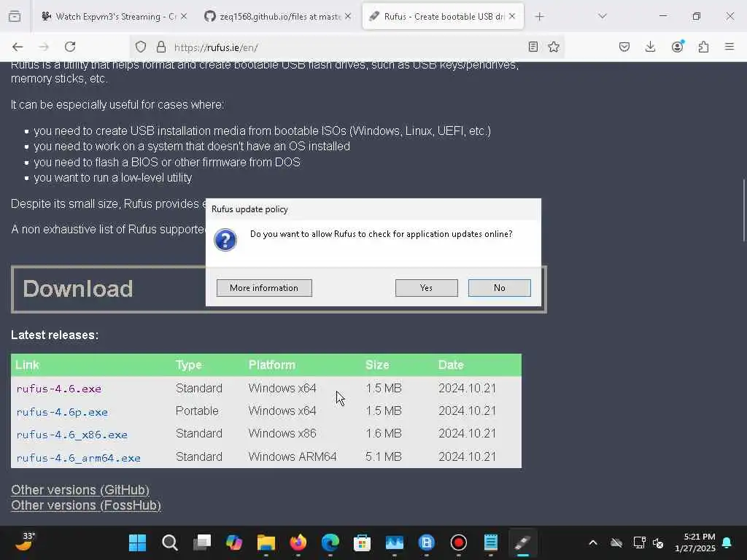747x560 pixels.
Task: Open Task View on taskbar
Action: [202, 542]
